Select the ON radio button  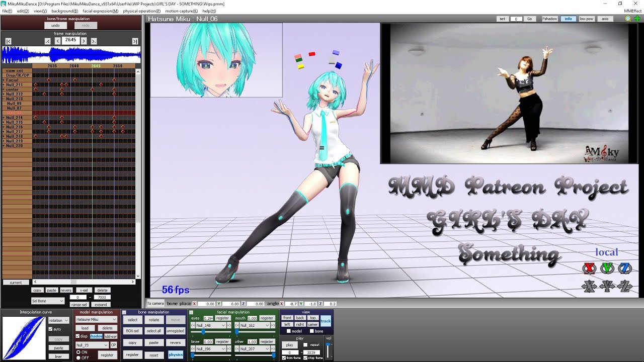click(78, 352)
